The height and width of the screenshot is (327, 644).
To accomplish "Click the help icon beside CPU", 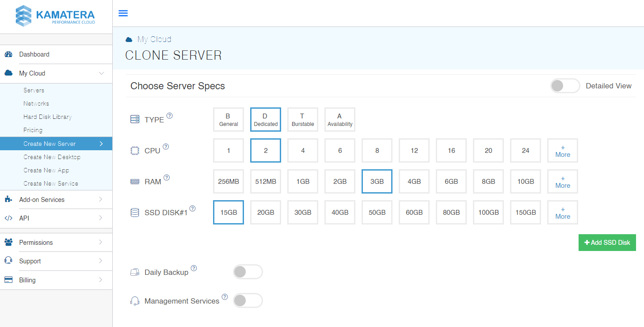I will click(x=166, y=147).
